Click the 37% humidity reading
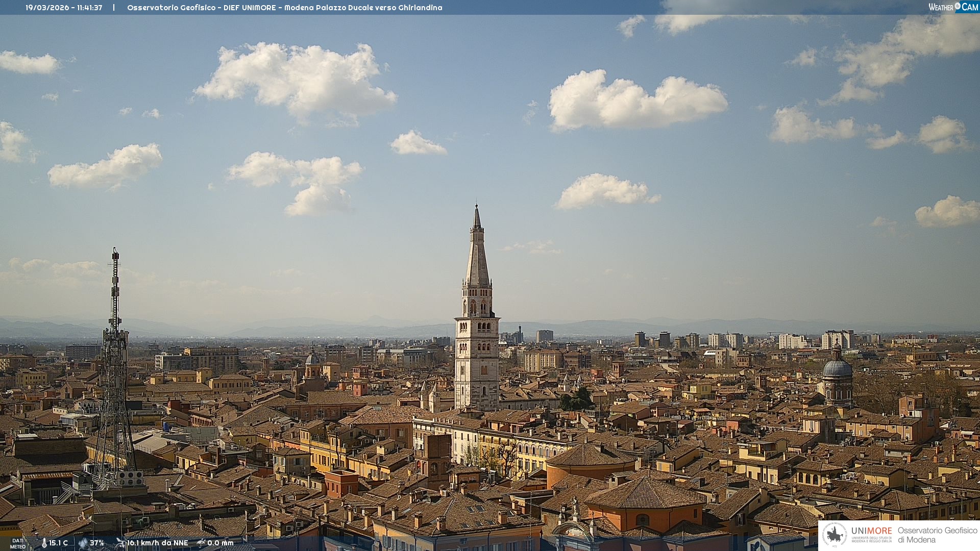The image size is (980, 551). pos(97,543)
